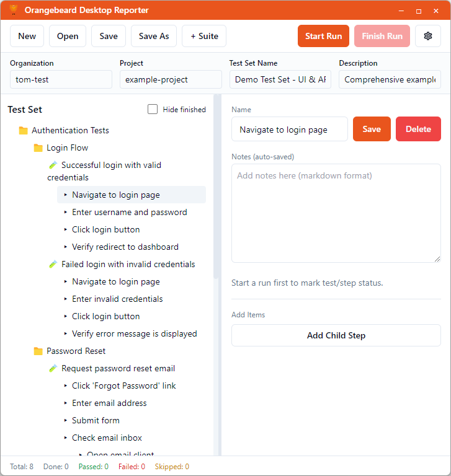Click test tube icon for Failed login test
This screenshot has height=476, width=451.
click(53, 265)
